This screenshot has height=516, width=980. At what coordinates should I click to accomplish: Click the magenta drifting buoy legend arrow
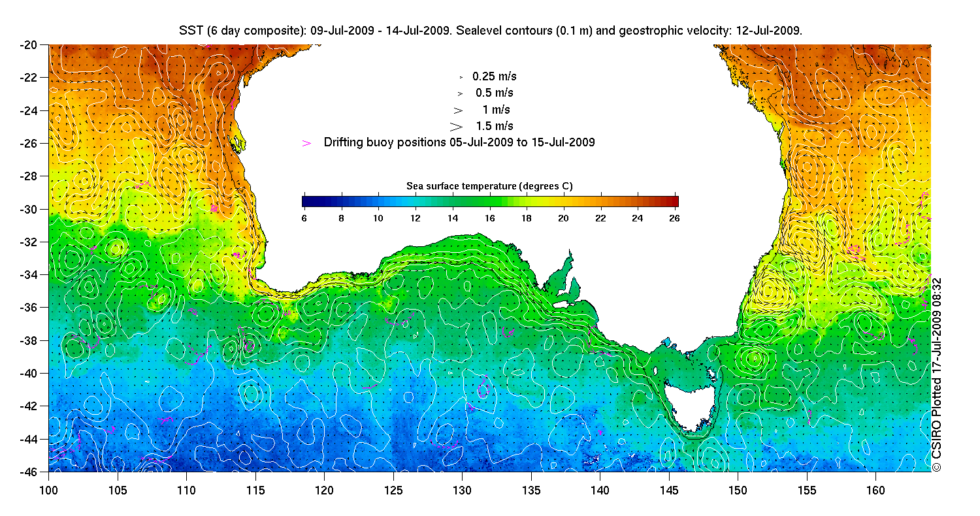pos(307,142)
